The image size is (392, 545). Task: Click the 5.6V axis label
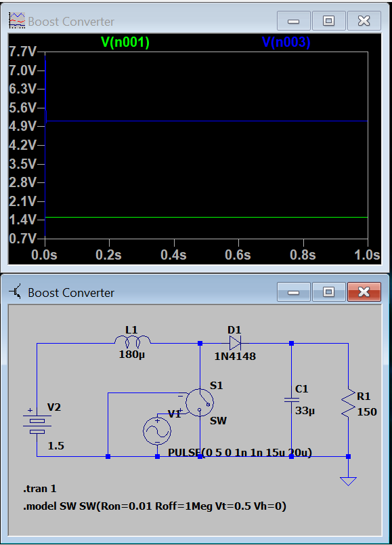(x=22, y=108)
